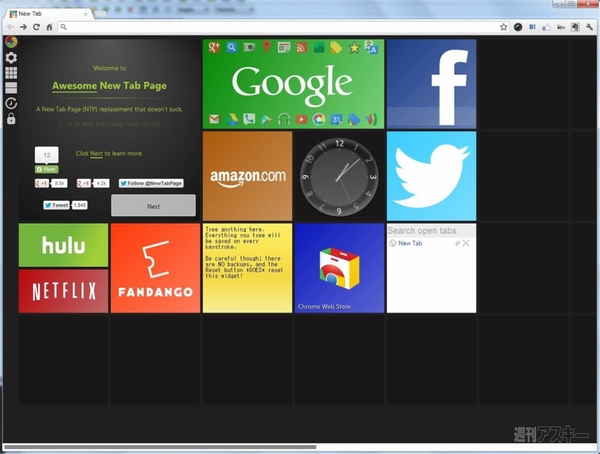This screenshot has width=600, height=454.
Task: Go to the home page
Action: [49, 27]
